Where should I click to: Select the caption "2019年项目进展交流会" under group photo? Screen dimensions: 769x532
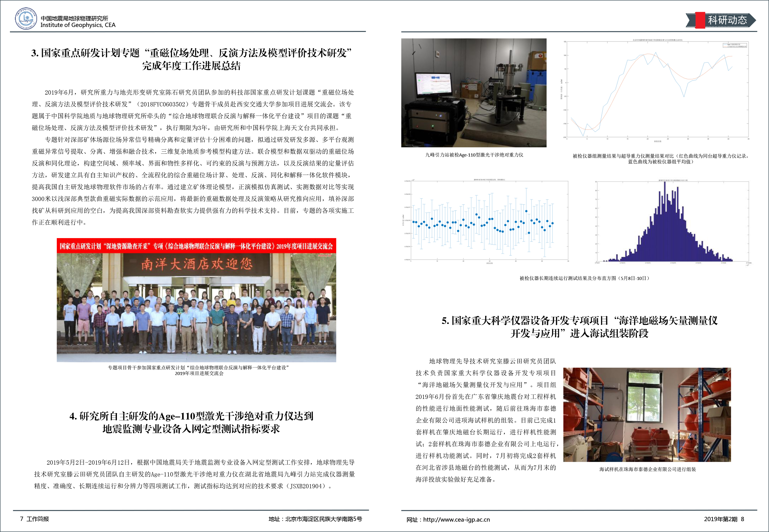(199, 373)
